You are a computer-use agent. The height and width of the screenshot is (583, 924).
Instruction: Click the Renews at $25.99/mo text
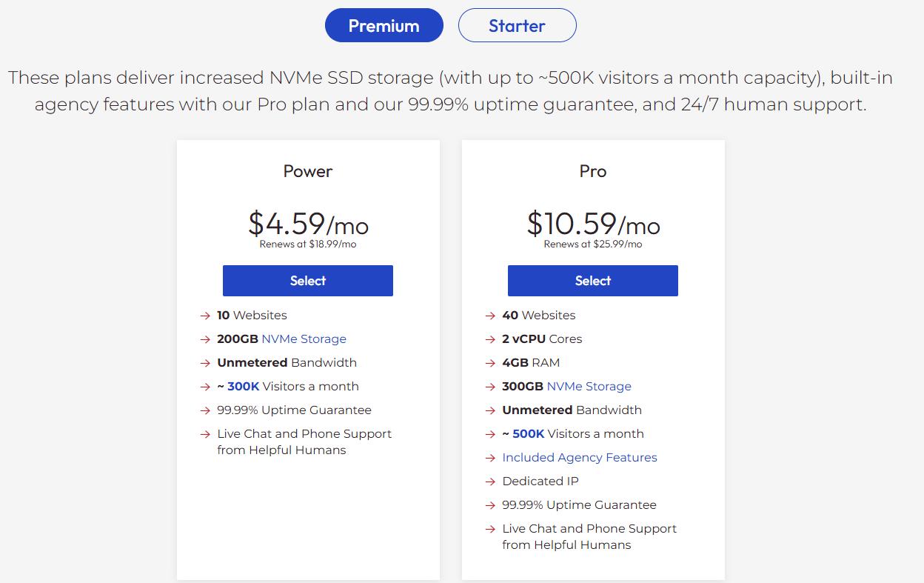[x=592, y=244]
